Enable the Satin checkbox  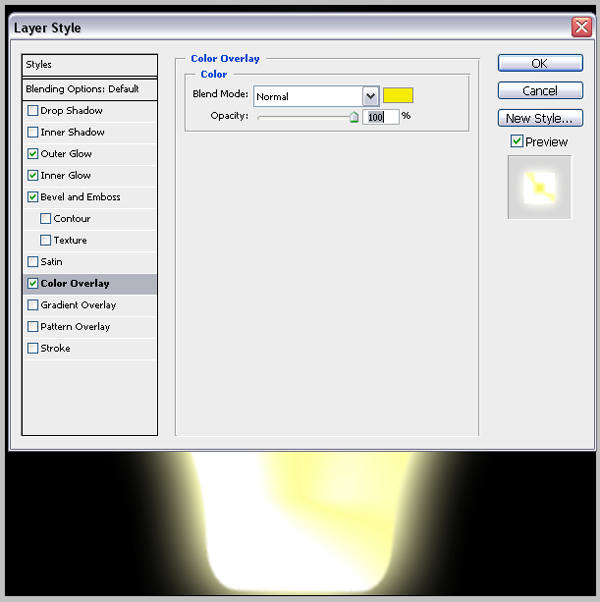coord(33,262)
